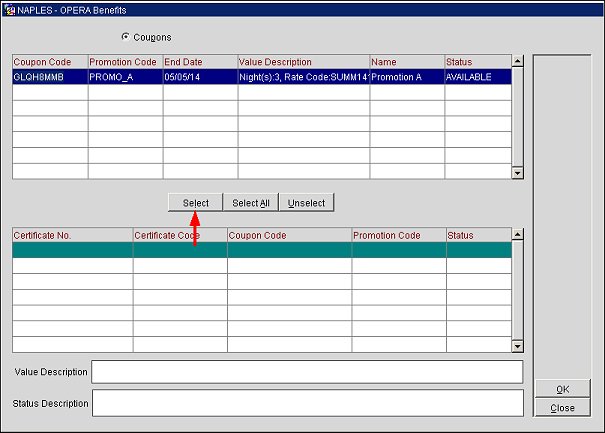Click the Coupon Code column header in top table
The width and height of the screenshot is (605, 433).
click(x=49, y=62)
